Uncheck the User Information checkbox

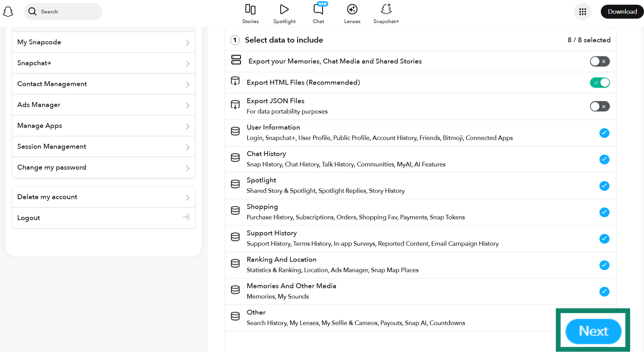click(604, 133)
